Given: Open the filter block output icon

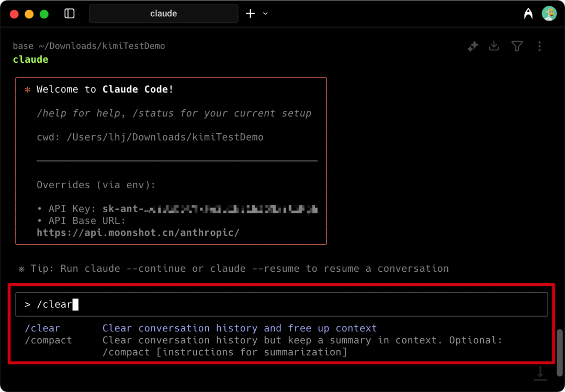Looking at the screenshot, I should (x=517, y=46).
